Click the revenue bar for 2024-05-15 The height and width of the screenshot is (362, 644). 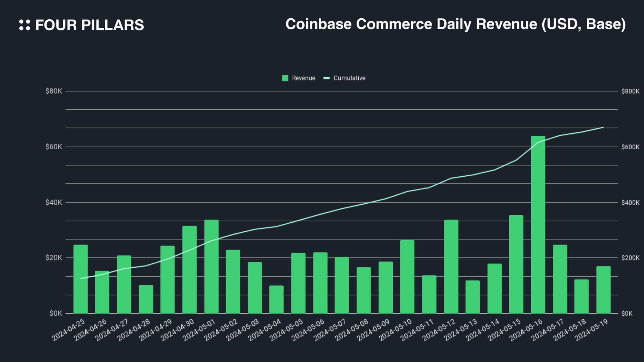click(516, 265)
